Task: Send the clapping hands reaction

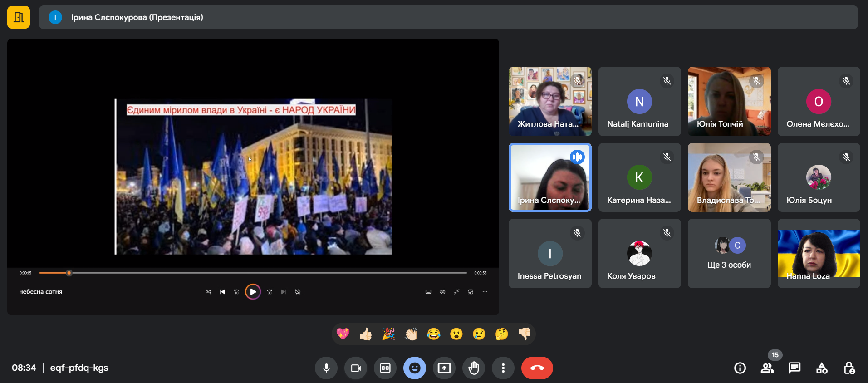Action: pyautogui.click(x=411, y=334)
